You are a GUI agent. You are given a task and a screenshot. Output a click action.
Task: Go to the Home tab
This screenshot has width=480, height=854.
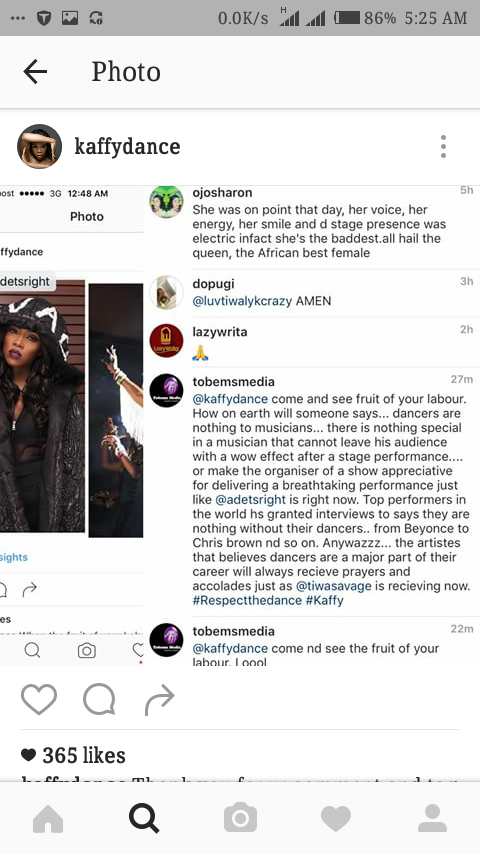[48, 819]
